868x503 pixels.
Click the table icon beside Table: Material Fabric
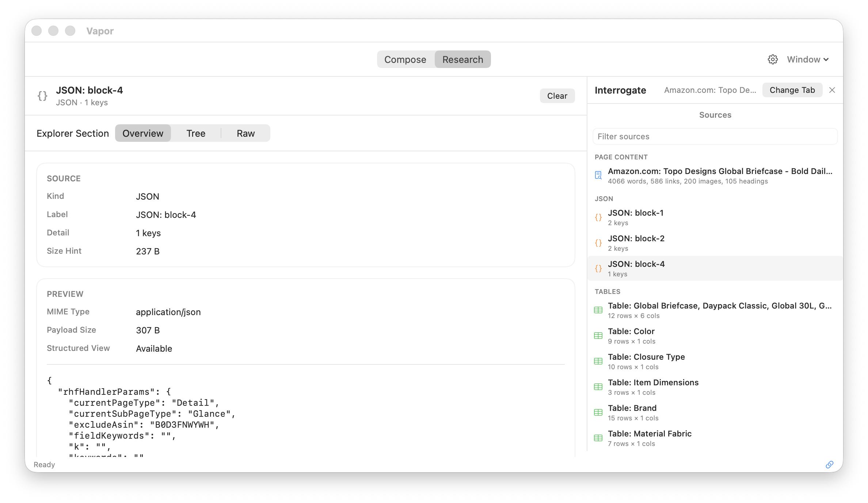pos(598,438)
